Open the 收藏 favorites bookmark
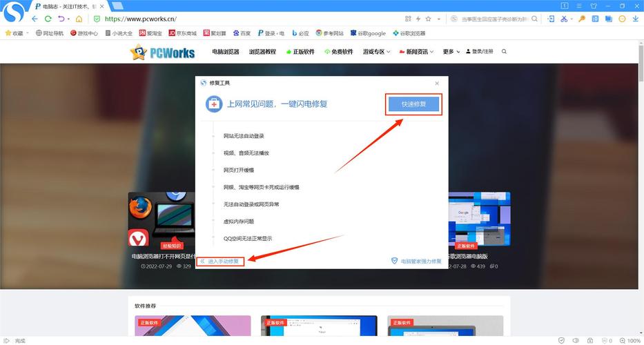The image size is (644, 345). [x=14, y=33]
